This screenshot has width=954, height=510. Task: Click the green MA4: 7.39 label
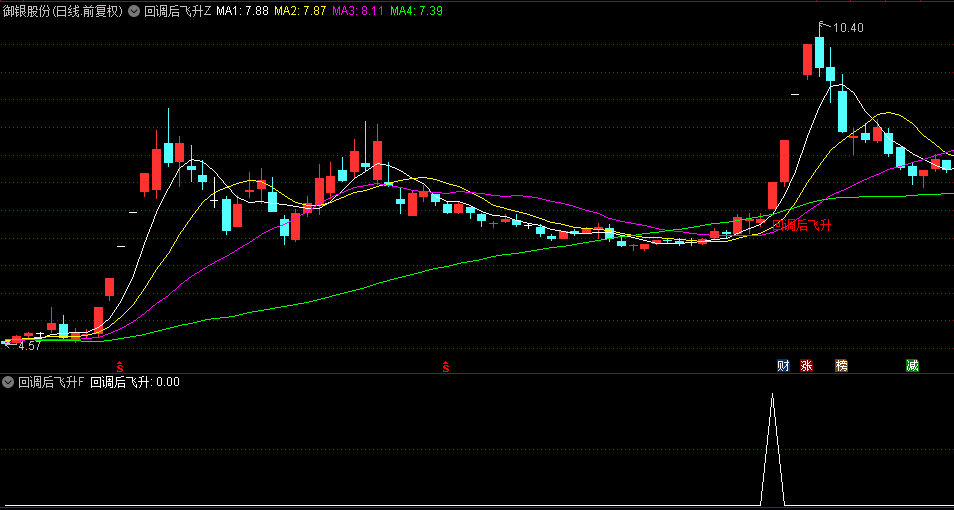point(416,11)
